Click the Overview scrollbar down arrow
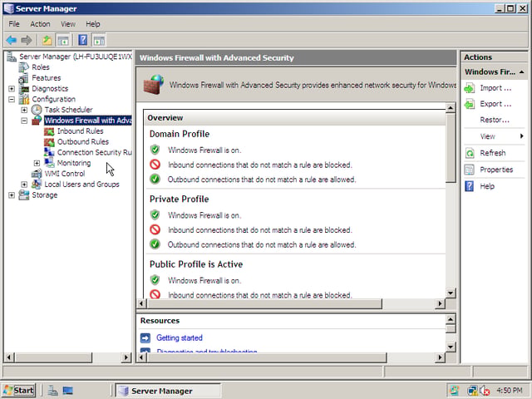This screenshot has width=532, height=399. (x=451, y=293)
